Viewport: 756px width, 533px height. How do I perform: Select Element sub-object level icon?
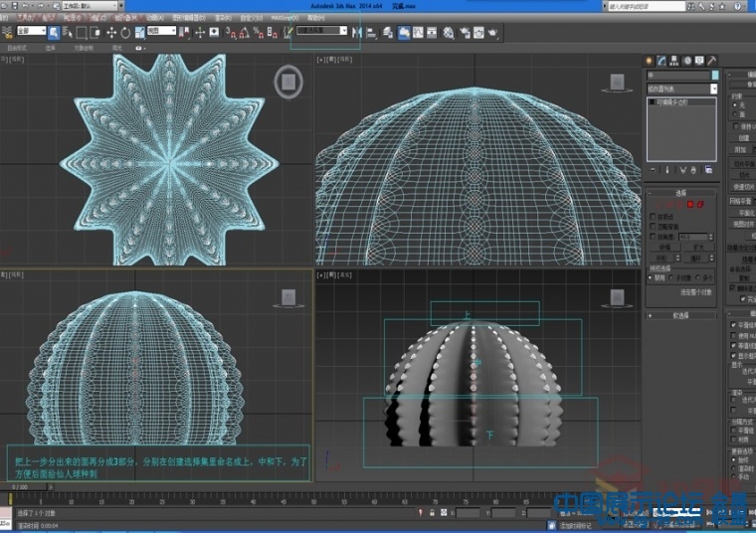(700, 204)
